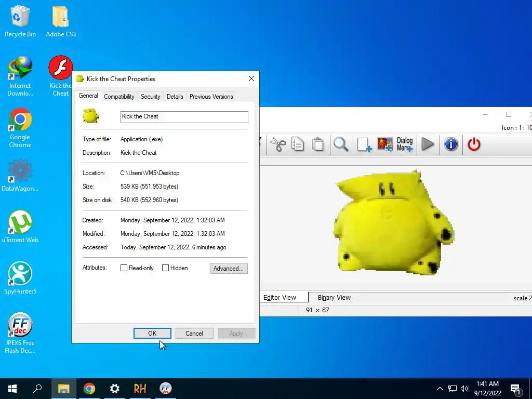Switch to the Previous Versions tab
The width and height of the screenshot is (532, 399).
coord(211,97)
